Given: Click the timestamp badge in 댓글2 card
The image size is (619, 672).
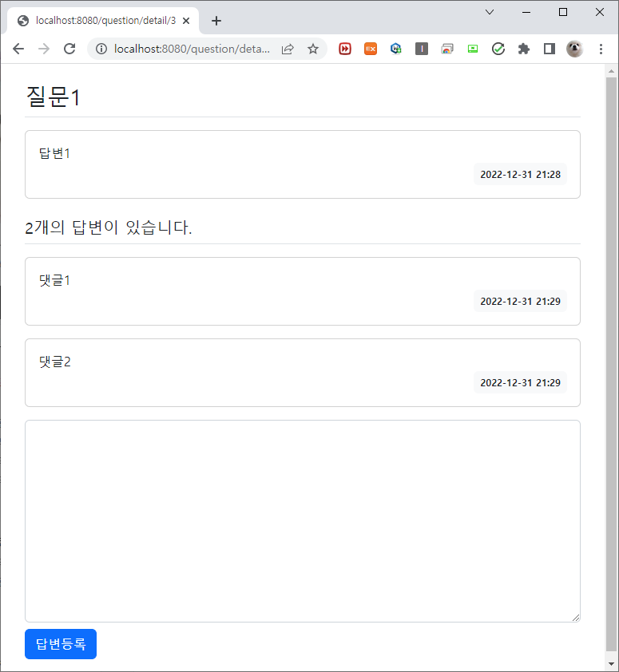Looking at the screenshot, I should tap(520, 382).
